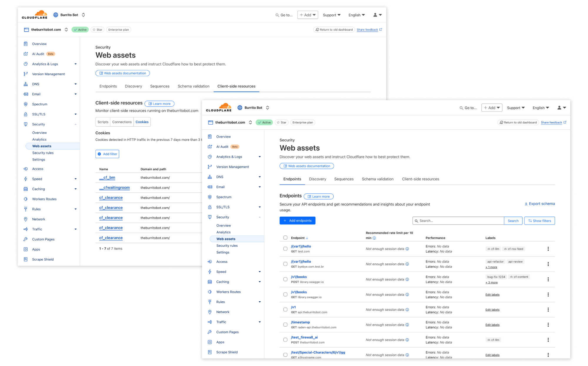Screen dimensions: 588x366
Task: Select the Scripts sub-tab in the back window
Action: pyautogui.click(x=103, y=122)
